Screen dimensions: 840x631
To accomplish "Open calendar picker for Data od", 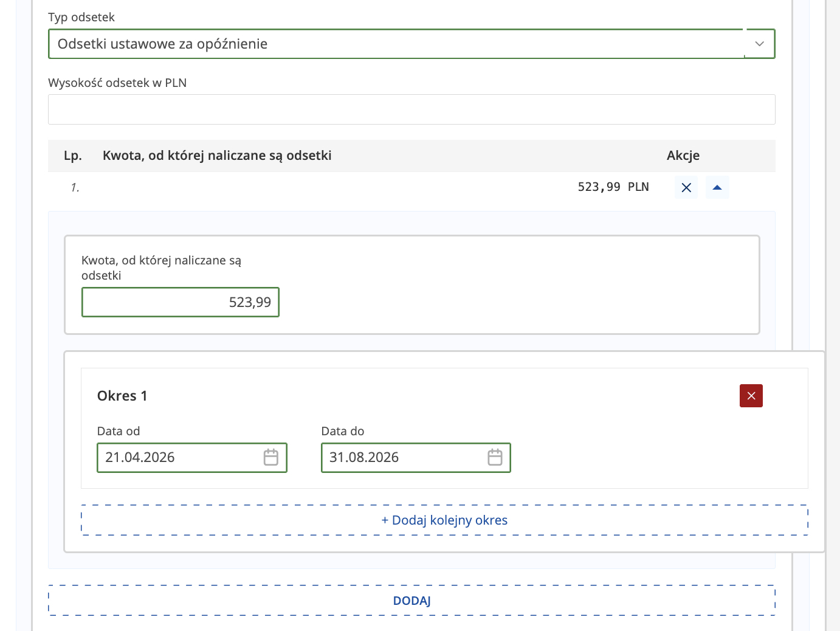I will coord(271,457).
